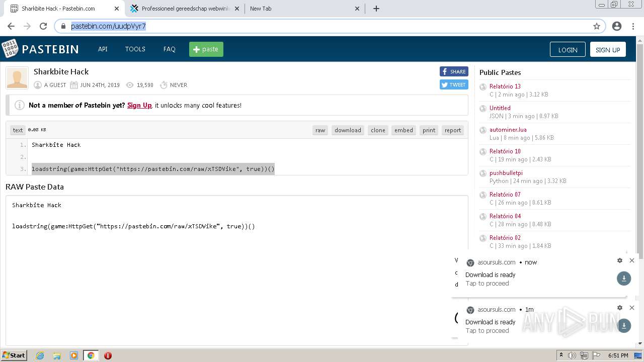Click the loadstring code line 3
This screenshot has height=362, width=644.
[153, 169]
